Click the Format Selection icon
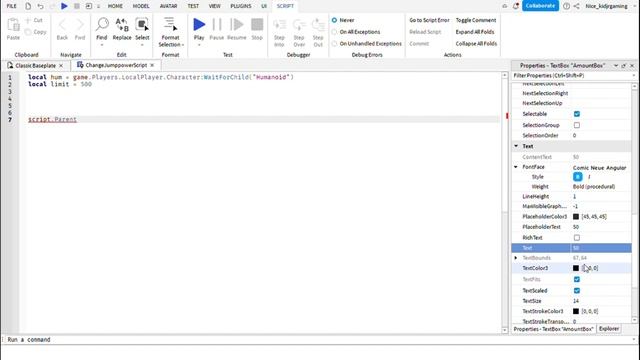The height and width of the screenshot is (360, 640). [x=170, y=24]
